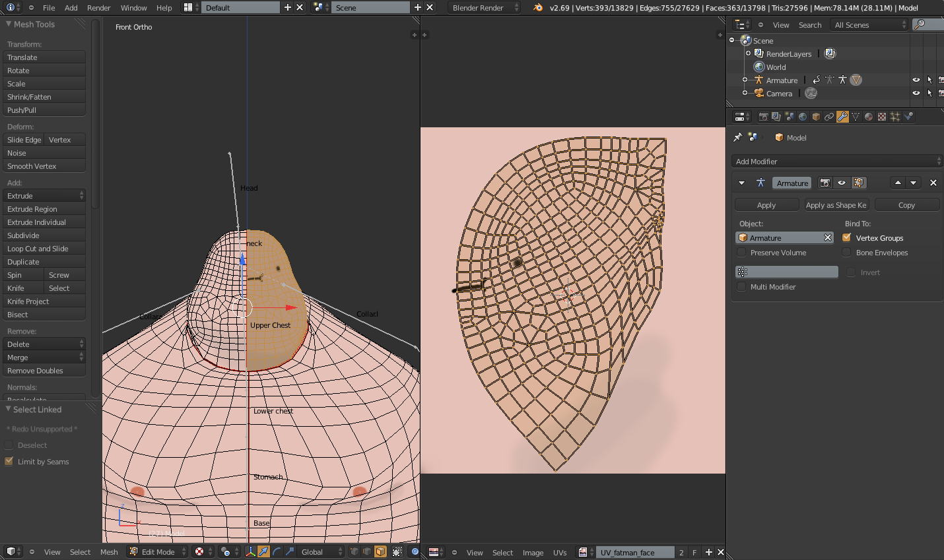Open the Physics properties tab
This screenshot has width=944, height=560.
(909, 117)
